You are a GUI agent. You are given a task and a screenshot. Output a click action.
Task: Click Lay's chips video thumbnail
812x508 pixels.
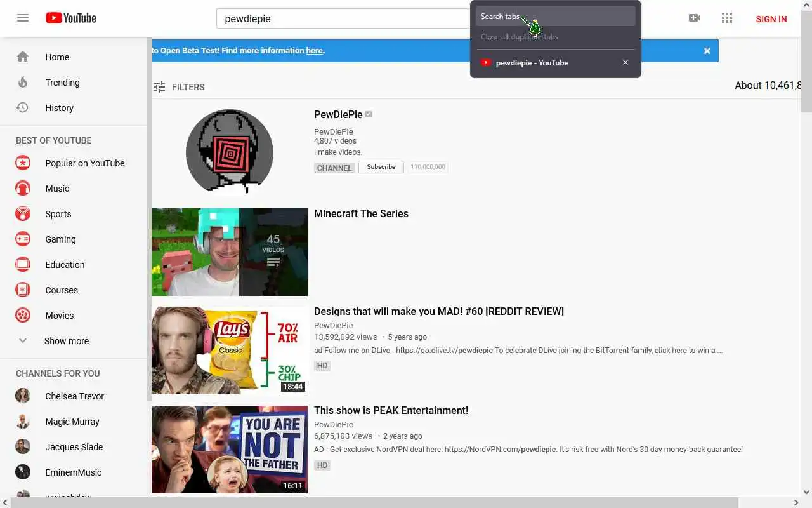click(x=230, y=351)
